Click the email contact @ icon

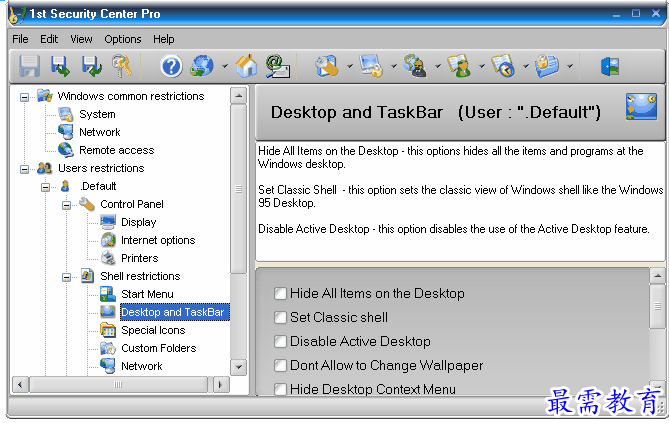[x=277, y=66]
